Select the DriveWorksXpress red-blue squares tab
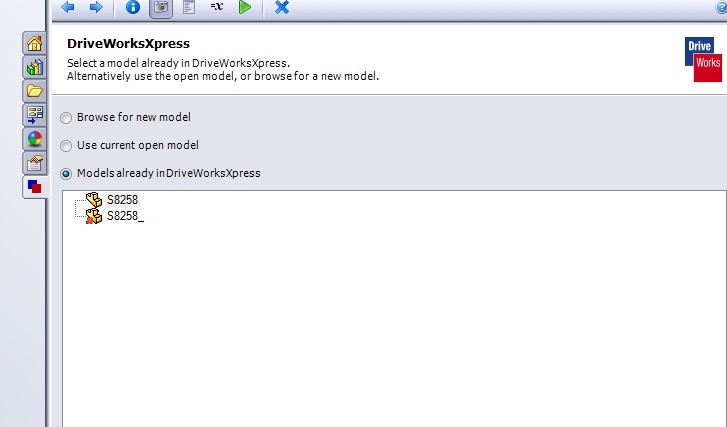The width and height of the screenshot is (727, 427). [34, 187]
